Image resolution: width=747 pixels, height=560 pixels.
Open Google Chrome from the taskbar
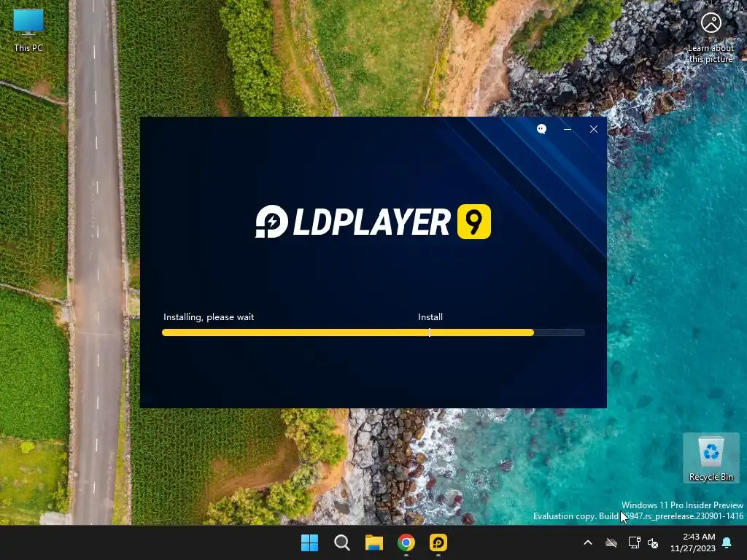pyautogui.click(x=406, y=542)
